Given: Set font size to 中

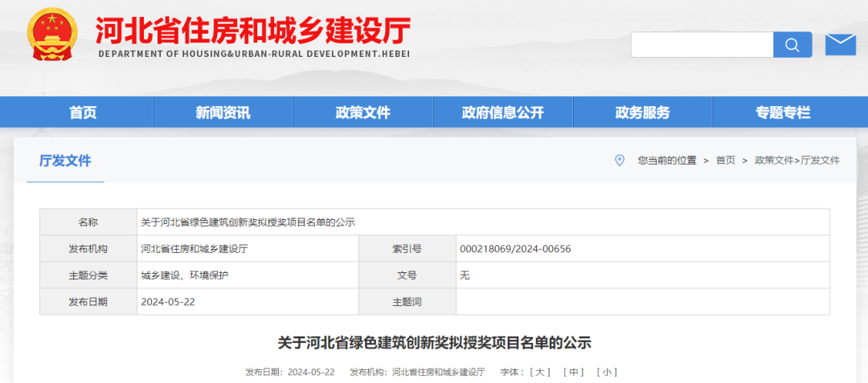Looking at the screenshot, I should coord(574,372).
